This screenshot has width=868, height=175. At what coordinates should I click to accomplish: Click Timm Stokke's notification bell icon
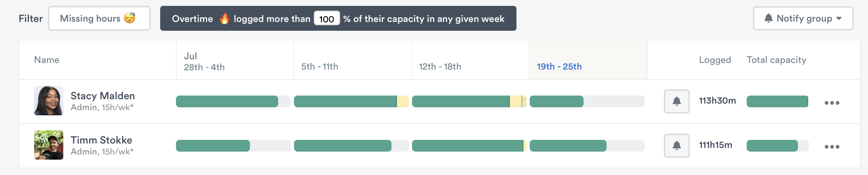(x=677, y=146)
